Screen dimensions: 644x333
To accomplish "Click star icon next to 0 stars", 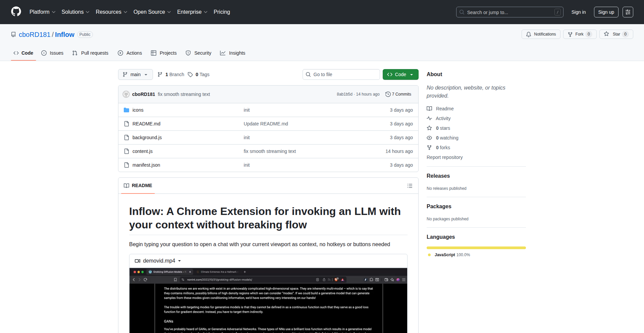I will tap(429, 128).
